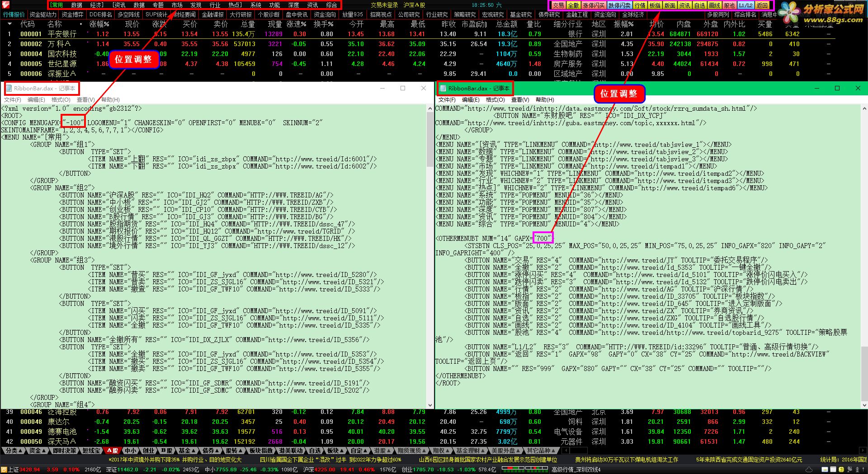Screen dimensions: 868x474
Task: Open the 专题 top menu
Action: [158, 5]
